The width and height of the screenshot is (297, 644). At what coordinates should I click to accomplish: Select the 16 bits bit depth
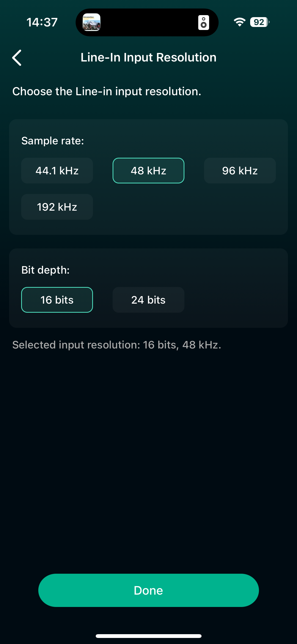(x=57, y=300)
